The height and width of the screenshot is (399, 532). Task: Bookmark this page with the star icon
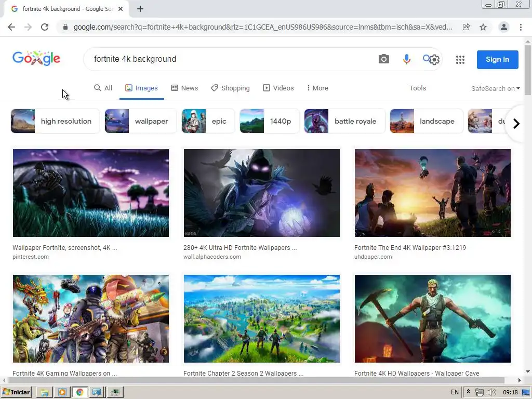(x=483, y=27)
